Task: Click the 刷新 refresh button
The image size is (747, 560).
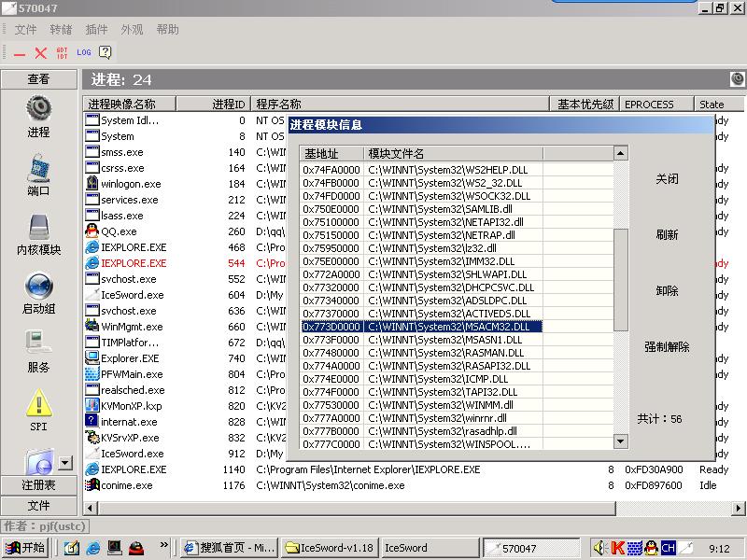Action: 667,235
